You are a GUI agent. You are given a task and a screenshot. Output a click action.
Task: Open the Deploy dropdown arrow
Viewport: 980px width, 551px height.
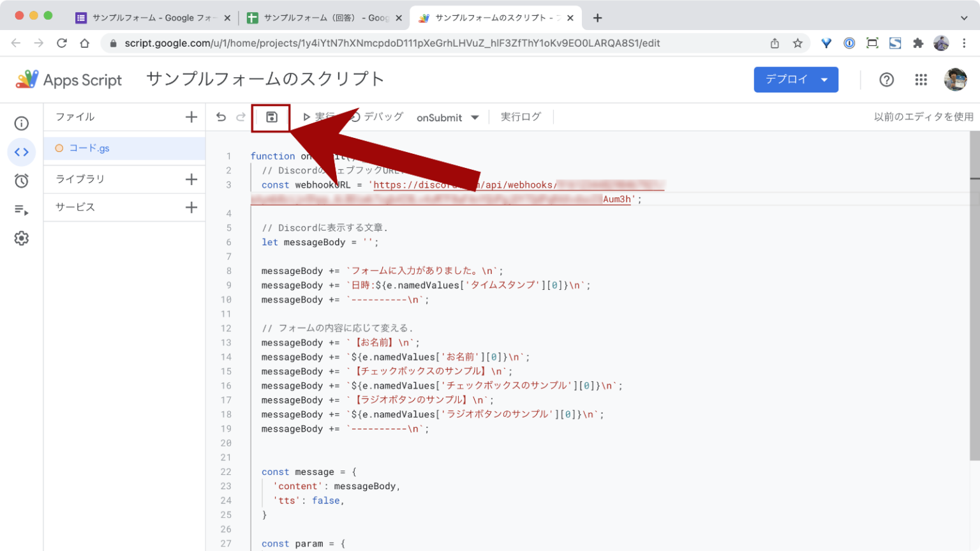[825, 79]
